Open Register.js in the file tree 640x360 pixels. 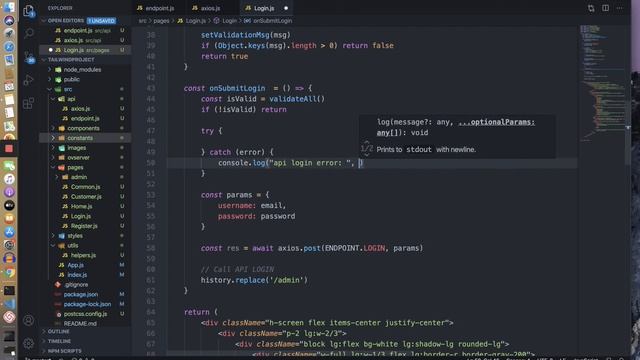[x=84, y=226]
